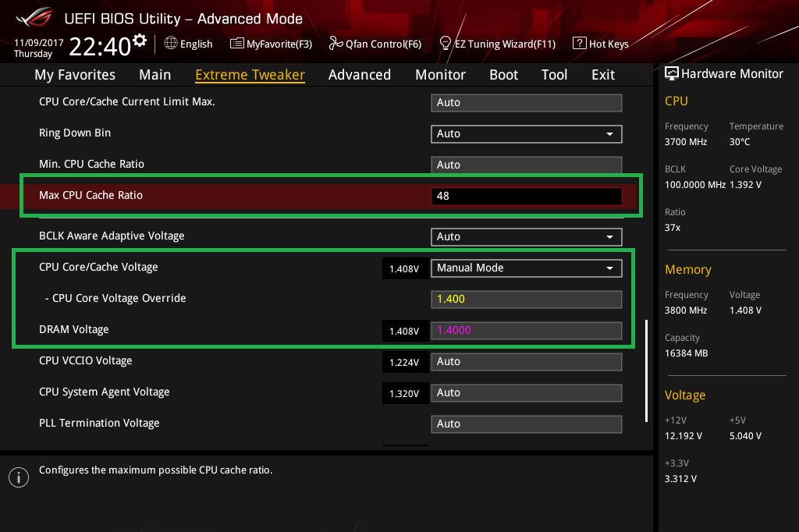Image resolution: width=799 pixels, height=532 pixels.
Task: Open the CPU Core/Cache Voltage mode dropdown
Action: (527, 268)
